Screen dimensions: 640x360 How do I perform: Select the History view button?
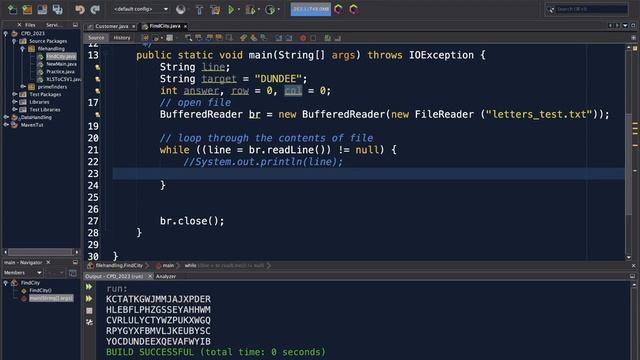(x=122, y=38)
